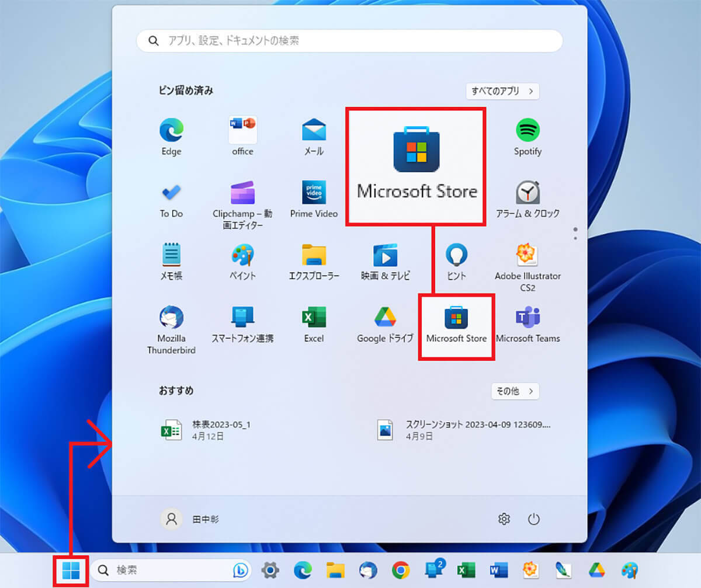Launch the pinned office app
701x588 pixels.
click(x=242, y=136)
